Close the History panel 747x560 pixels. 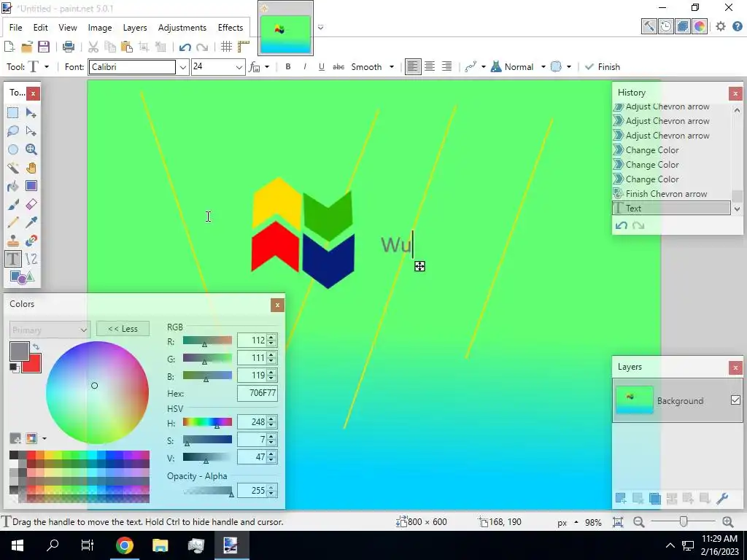[x=735, y=93]
